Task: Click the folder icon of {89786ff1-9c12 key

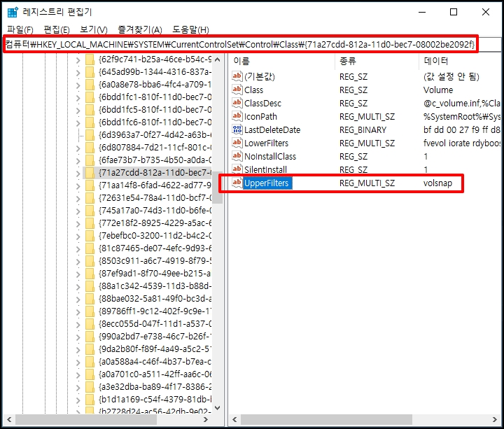Action: [90, 311]
